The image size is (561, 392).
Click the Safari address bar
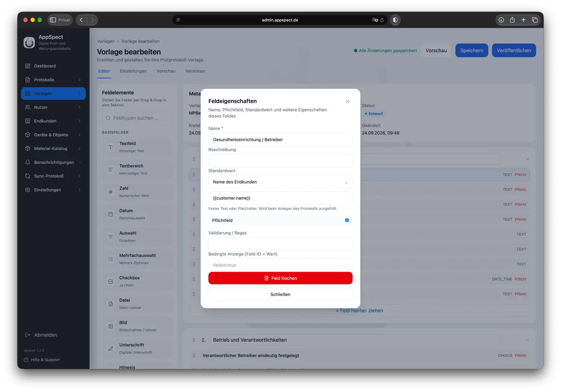280,20
